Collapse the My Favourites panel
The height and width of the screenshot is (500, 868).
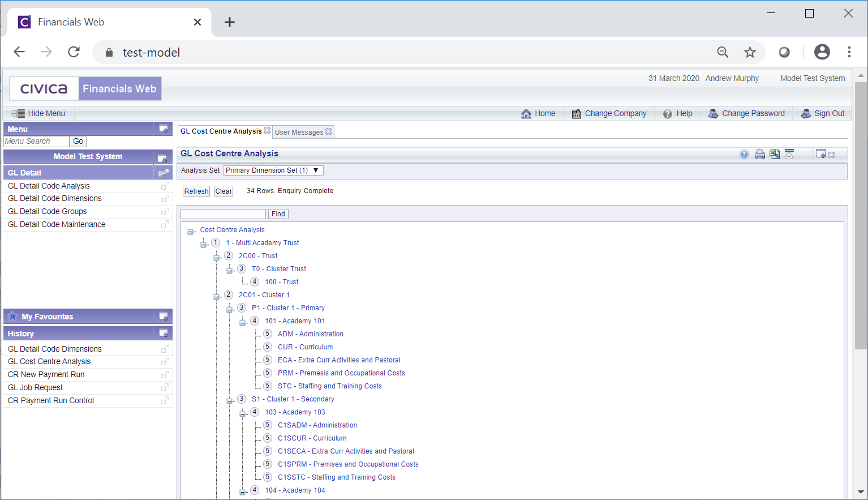164,317
